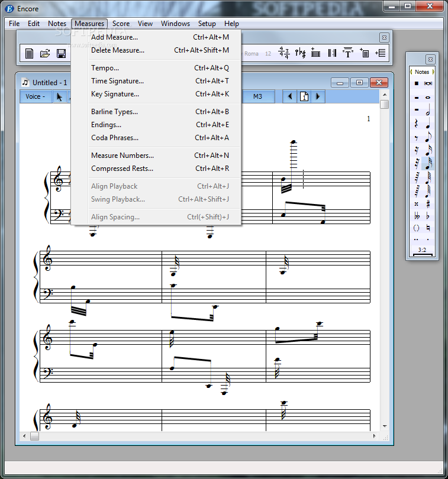This screenshot has height=479, width=448.
Task: Select the quarter note in Notes palette
Action: 428,124
